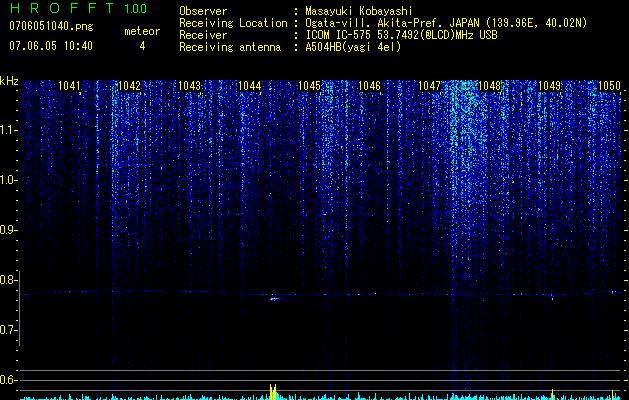Click the 1046 time marker
Image resolution: width=629 pixels, height=400 pixels.
369,85
